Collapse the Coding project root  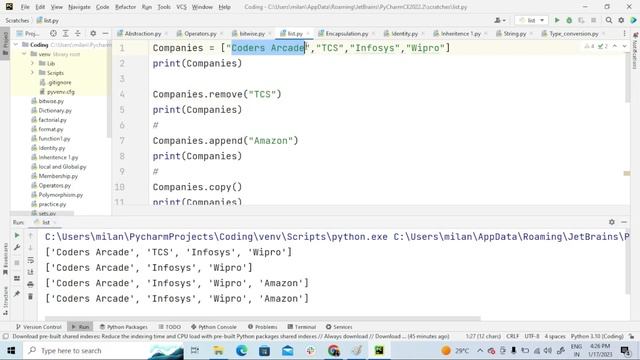pyautogui.click(x=16, y=44)
